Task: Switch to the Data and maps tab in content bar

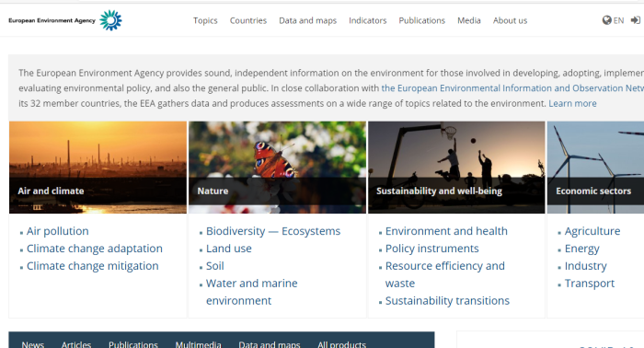Action: tap(270, 344)
